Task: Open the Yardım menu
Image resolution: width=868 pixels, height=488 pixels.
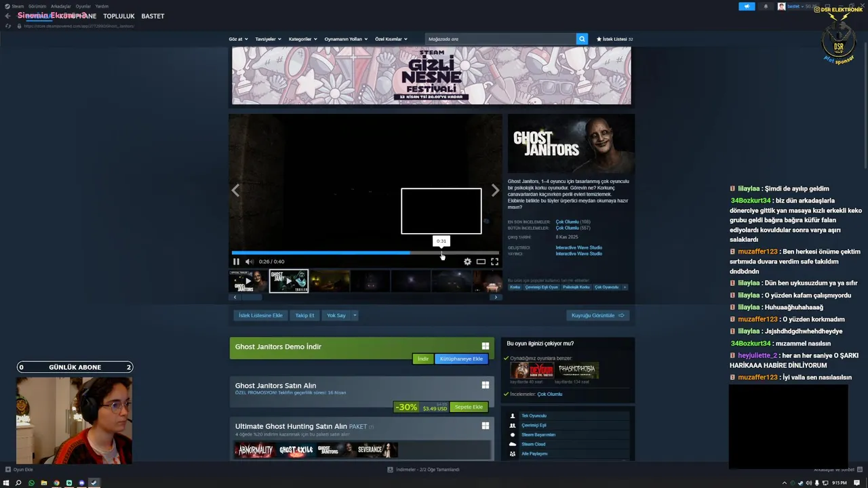Action: coord(102,6)
